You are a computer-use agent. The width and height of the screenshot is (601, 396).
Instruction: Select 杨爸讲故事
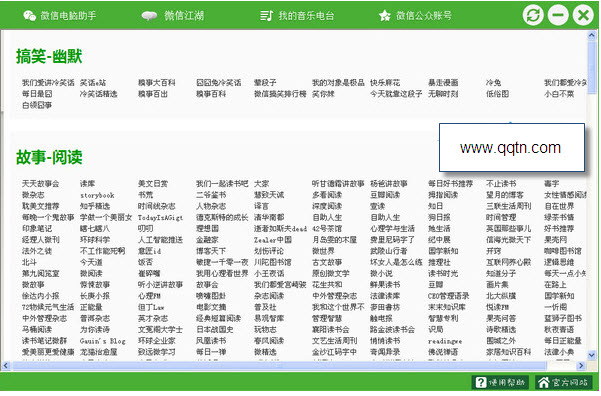click(389, 184)
